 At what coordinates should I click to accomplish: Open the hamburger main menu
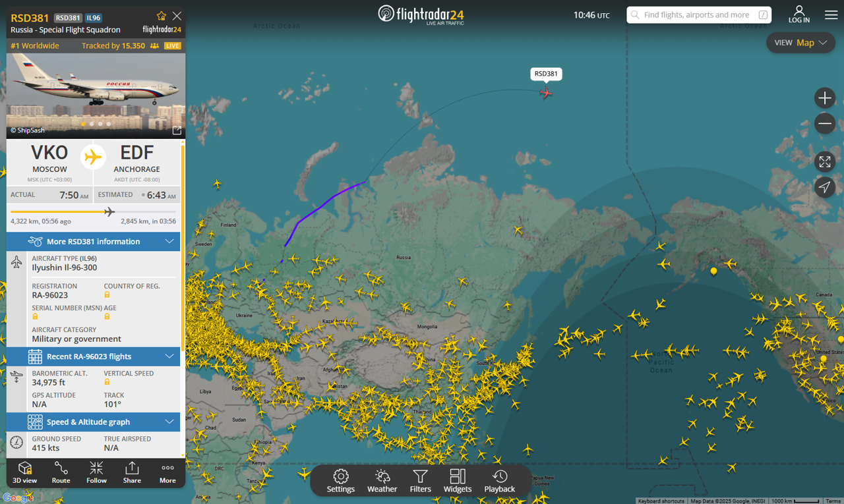831,14
